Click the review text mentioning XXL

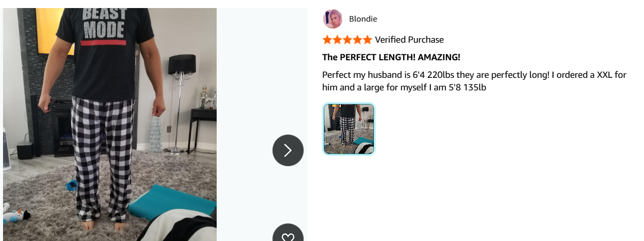(x=474, y=75)
